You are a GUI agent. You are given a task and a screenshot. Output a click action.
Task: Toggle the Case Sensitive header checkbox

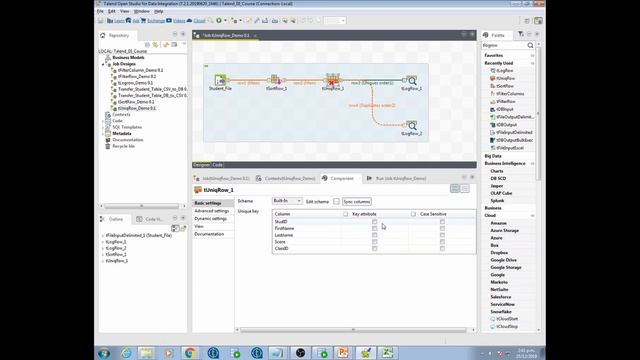pos(413,214)
